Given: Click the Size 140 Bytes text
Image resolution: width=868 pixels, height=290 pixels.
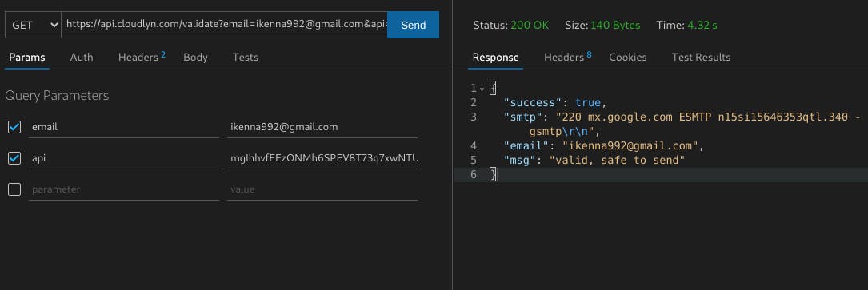Looking at the screenshot, I should pos(602,25).
